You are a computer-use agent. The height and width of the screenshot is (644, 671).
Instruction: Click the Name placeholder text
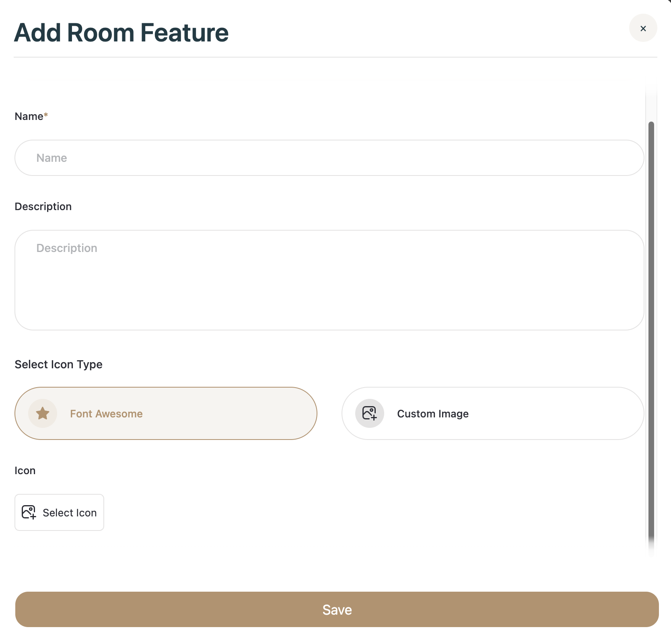[x=51, y=158]
